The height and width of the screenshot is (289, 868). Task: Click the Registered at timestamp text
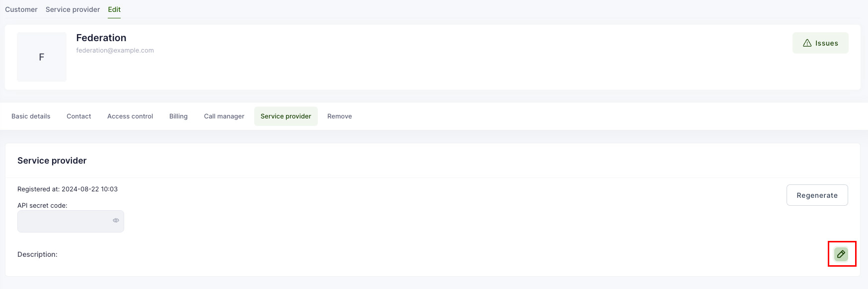pyautogui.click(x=68, y=189)
